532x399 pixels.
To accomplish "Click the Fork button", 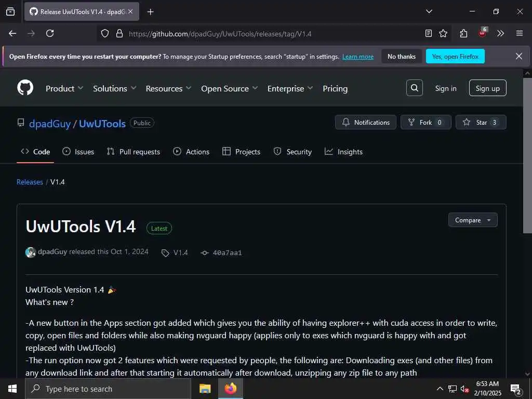I will (426, 122).
